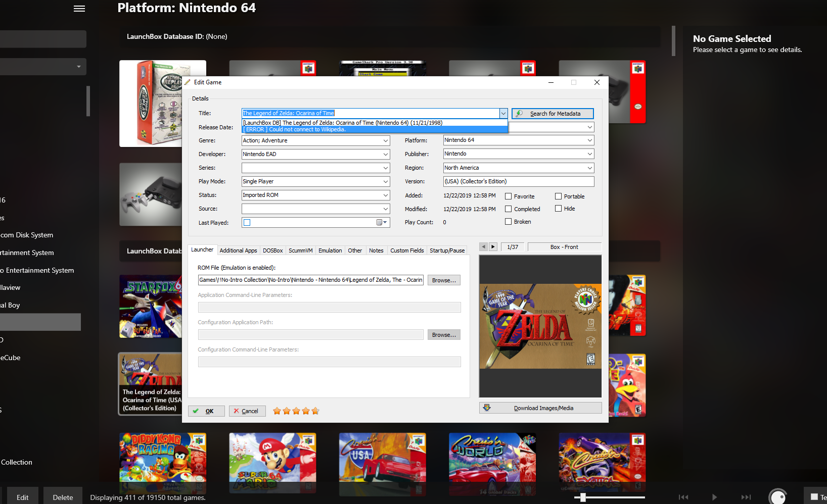
Task: Expand the Series dropdown
Action: click(386, 168)
